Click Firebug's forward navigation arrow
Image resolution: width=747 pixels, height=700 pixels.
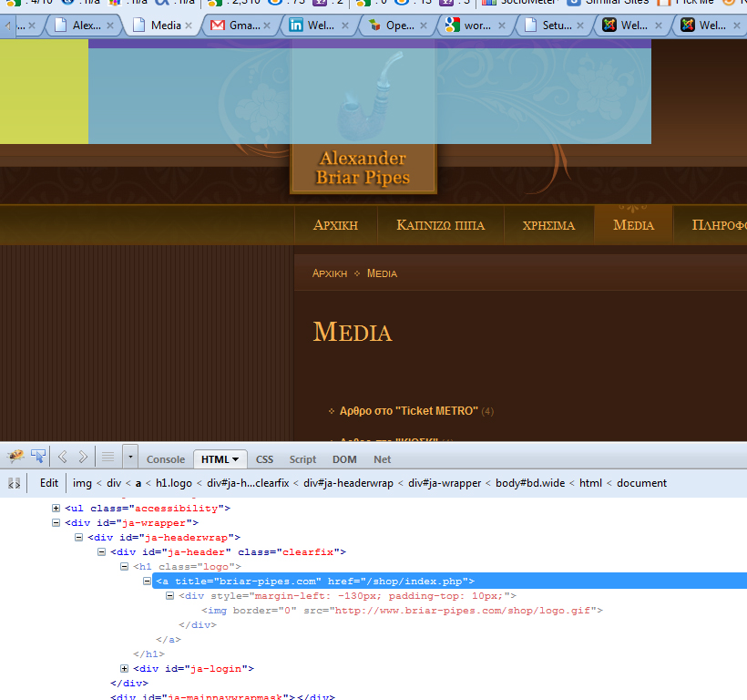83,457
